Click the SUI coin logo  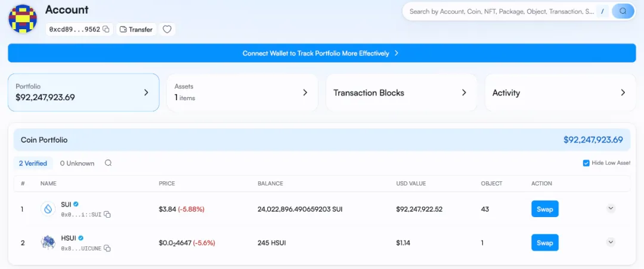48,209
